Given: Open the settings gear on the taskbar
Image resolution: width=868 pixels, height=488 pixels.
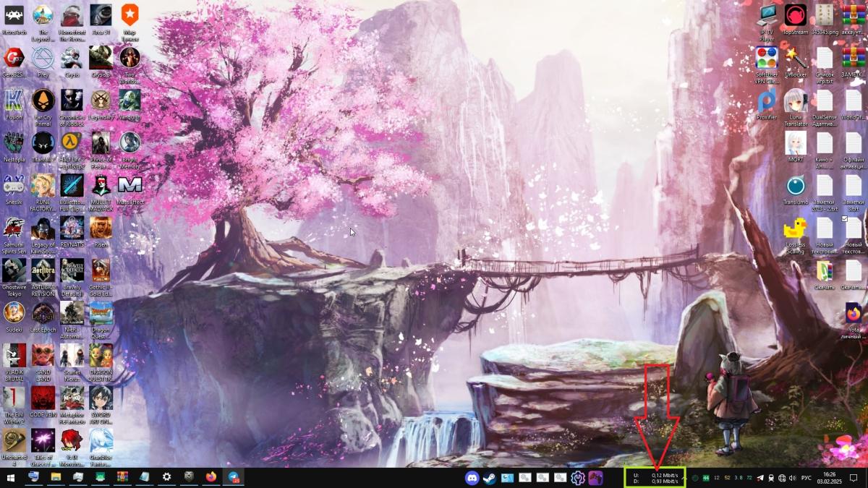Looking at the screenshot, I should (167, 477).
